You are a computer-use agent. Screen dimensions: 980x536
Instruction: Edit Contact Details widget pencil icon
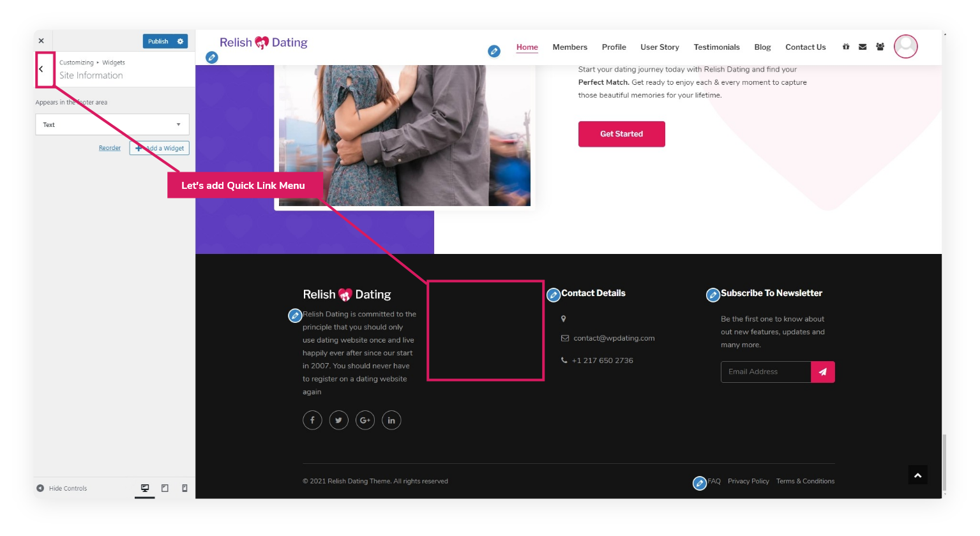[x=554, y=295]
